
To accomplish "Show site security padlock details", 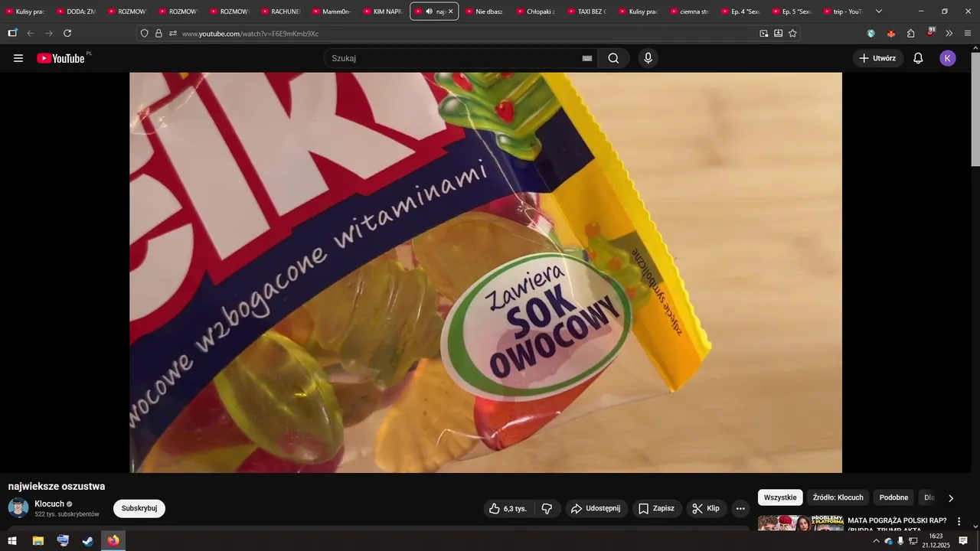I will pos(158,34).
